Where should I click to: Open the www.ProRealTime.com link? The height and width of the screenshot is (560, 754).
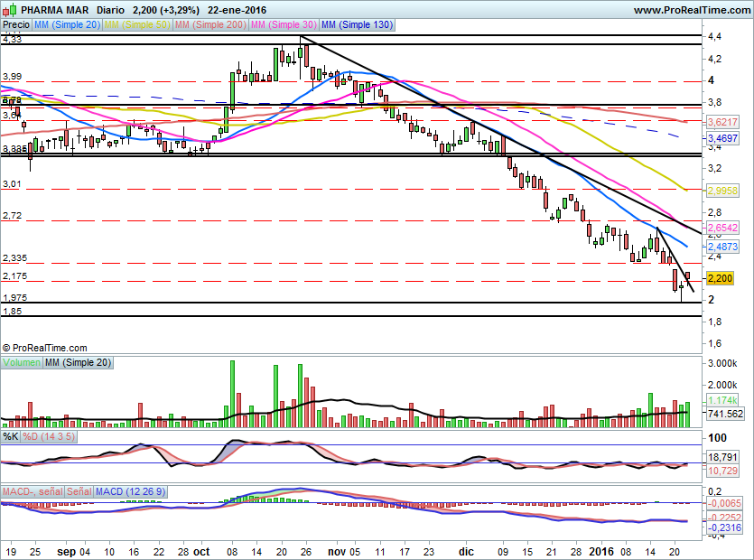pos(693,10)
